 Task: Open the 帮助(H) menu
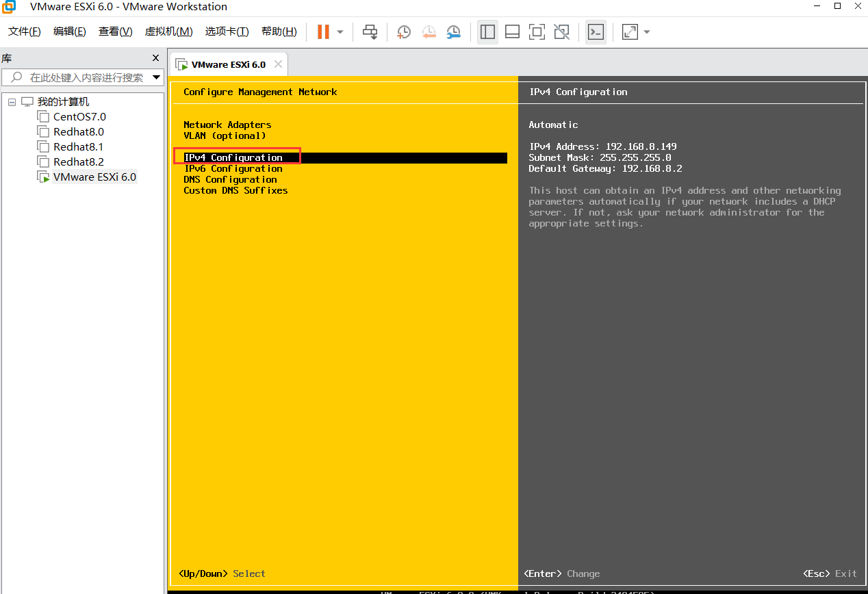click(x=279, y=31)
